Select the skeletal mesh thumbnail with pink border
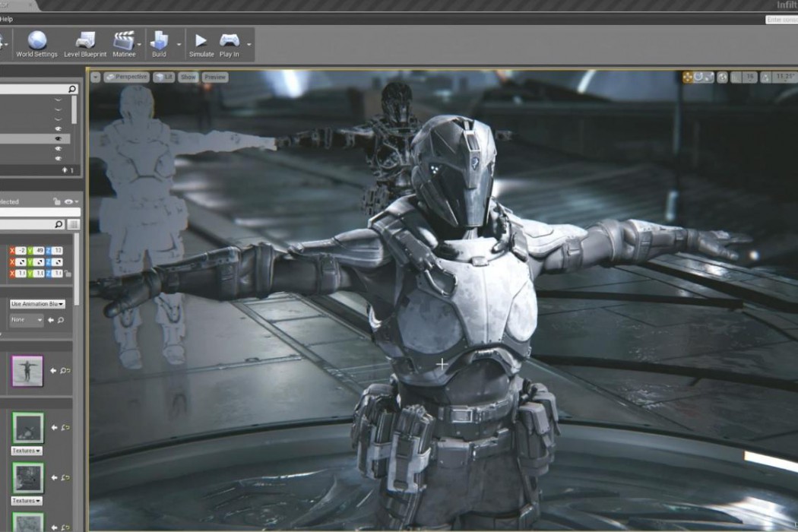Image resolution: width=798 pixels, height=532 pixels. [x=27, y=371]
